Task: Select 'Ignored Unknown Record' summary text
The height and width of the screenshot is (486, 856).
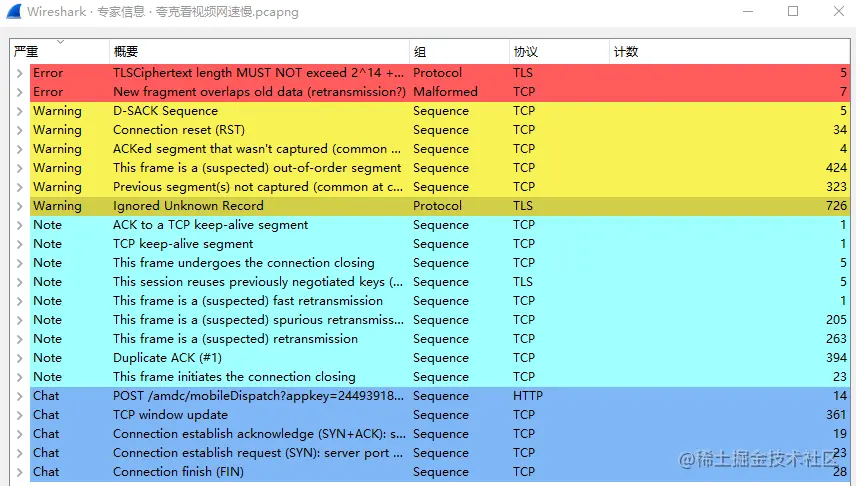Action: click(x=188, y=206)
